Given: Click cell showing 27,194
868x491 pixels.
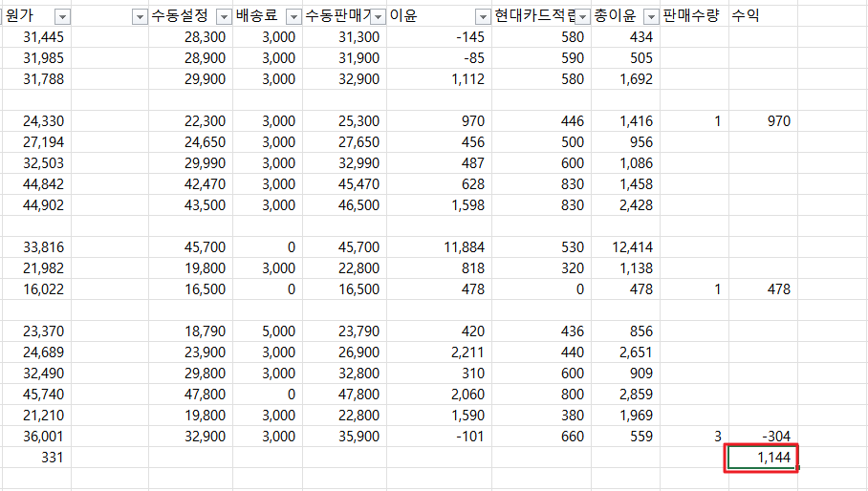Looking at the screenshot, I should pyautogui.click(x=36, y=142).
